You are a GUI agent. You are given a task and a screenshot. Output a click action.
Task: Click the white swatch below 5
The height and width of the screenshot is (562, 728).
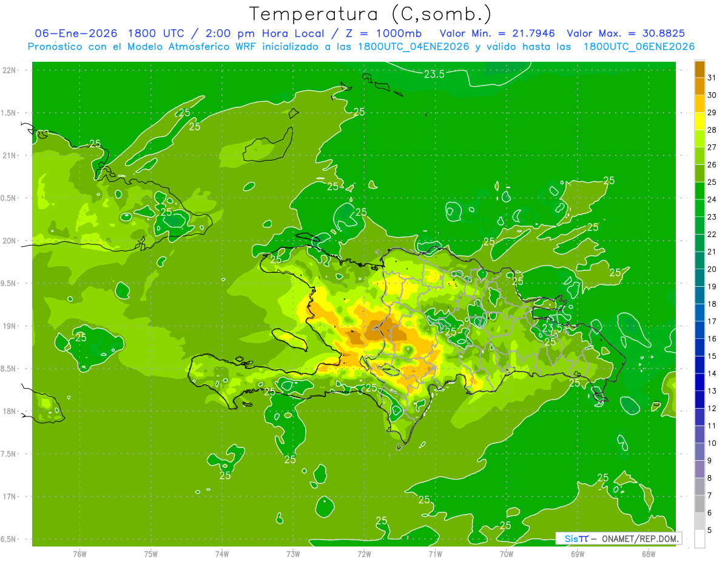[x=699, y=538]
